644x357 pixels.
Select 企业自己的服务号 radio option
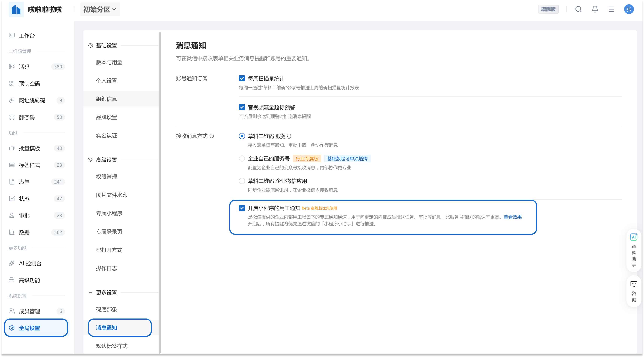242,159
